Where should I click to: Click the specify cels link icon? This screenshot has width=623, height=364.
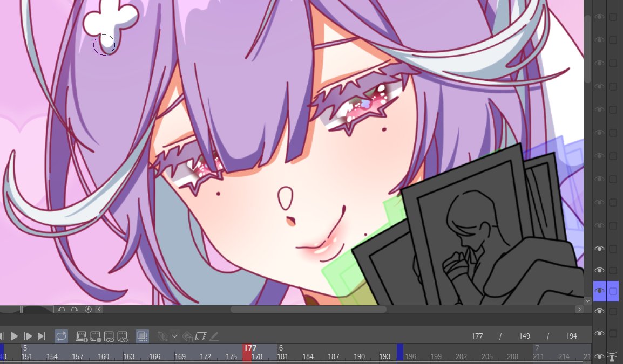[x=109, y=336]
